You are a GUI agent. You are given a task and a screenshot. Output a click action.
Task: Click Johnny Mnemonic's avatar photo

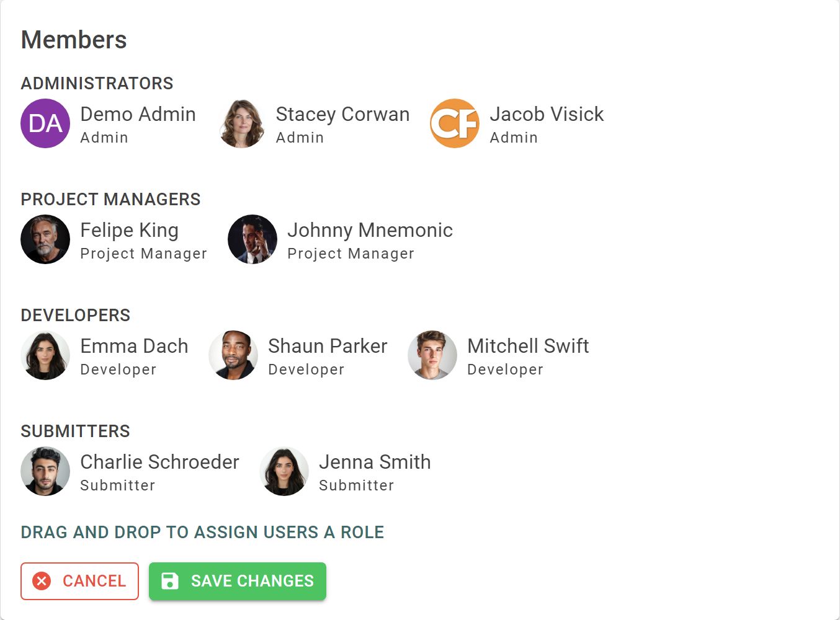[252, 239]
